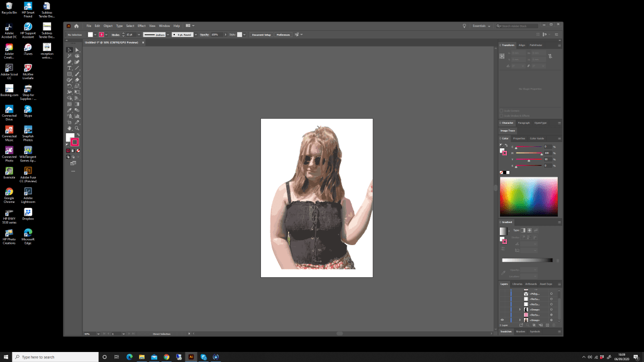
Task: Pick a color from the spectrum ramp
Action: point(528,196)
